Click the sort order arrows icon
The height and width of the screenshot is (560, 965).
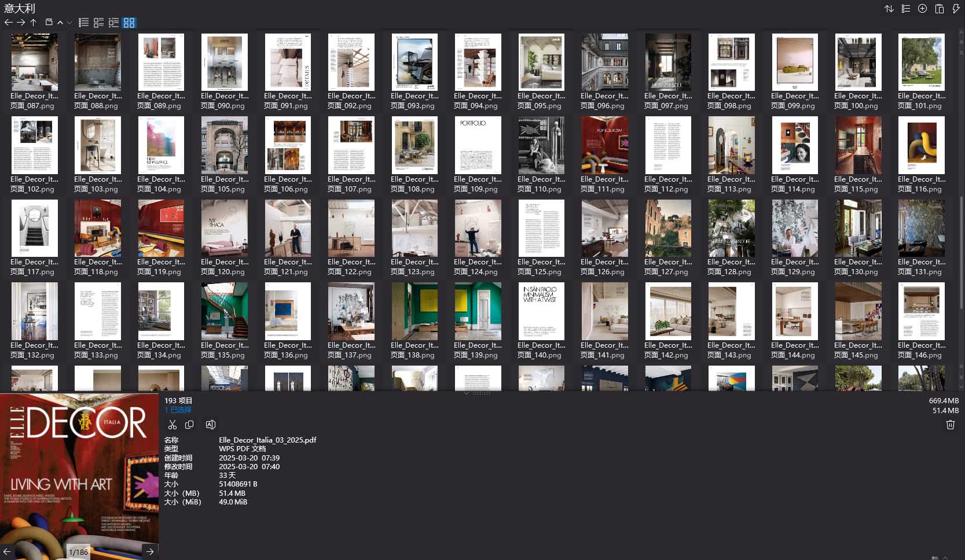point(889,9)
